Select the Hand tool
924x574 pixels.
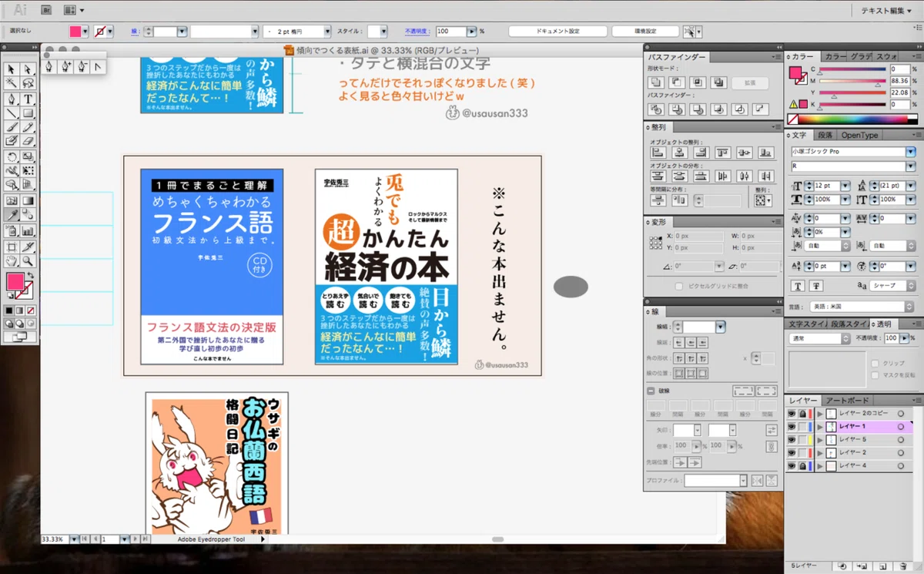coord(12,261)
